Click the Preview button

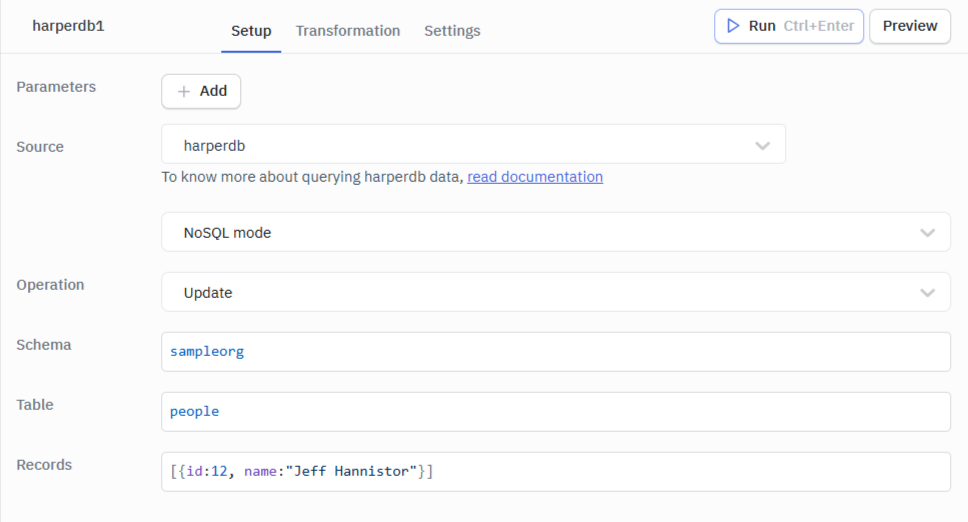[x=910, y=26]
